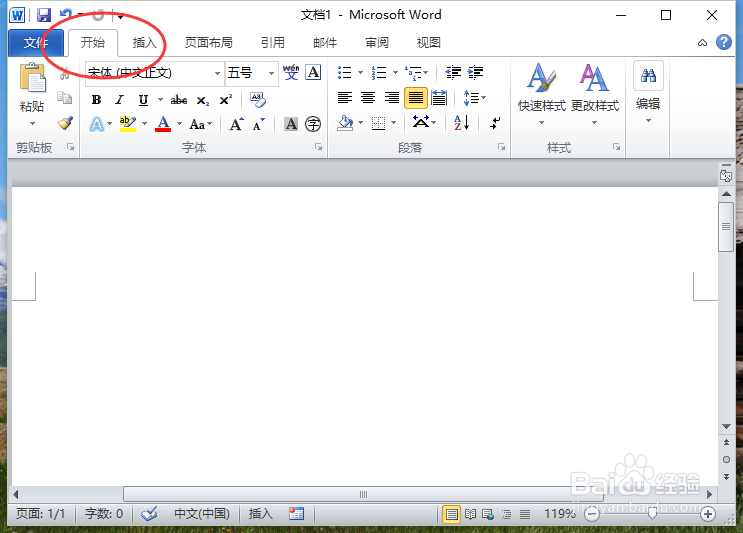Click the distributed alignment icon
The image size is (743, 533).
[439, 98]
